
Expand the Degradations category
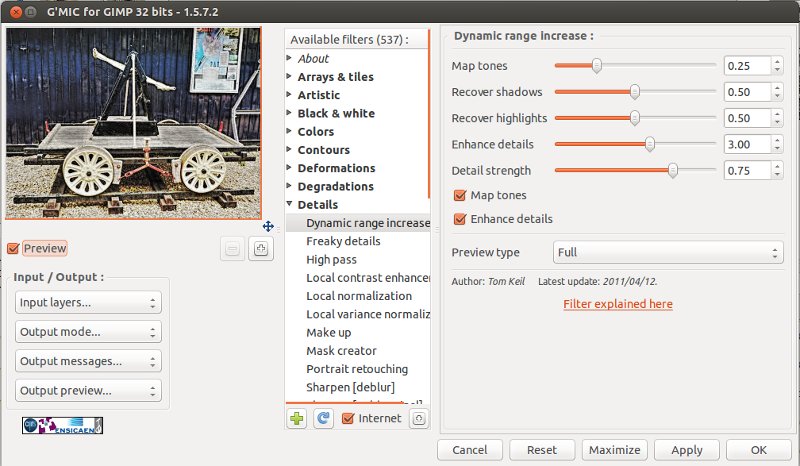(x=289, y=186)
